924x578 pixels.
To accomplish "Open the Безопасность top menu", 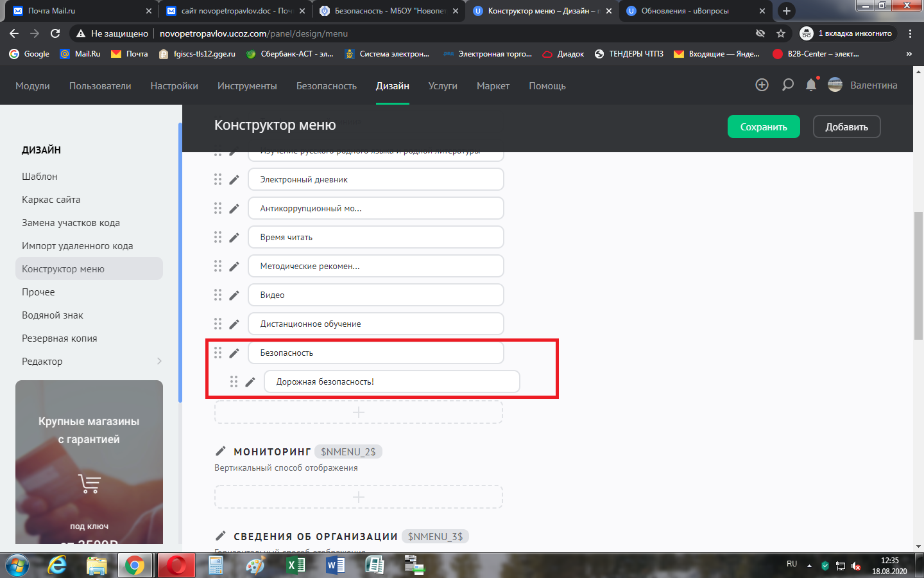I will 326,86.
